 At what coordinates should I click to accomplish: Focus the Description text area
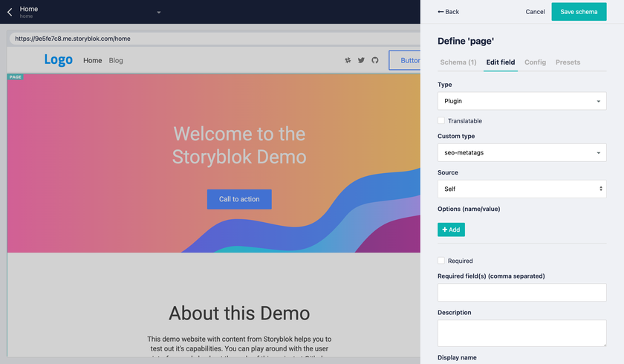[521, 333]
